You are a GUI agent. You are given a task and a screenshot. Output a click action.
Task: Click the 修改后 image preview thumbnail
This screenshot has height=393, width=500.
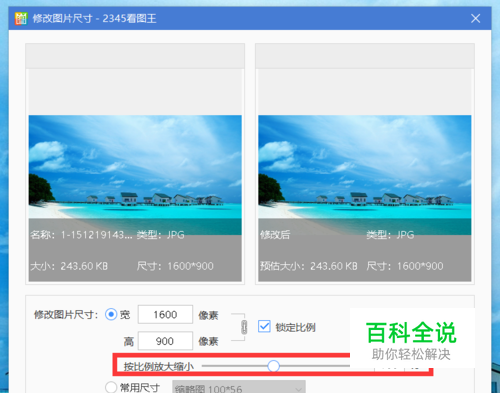pyautogui.click(x=365, y=175)
